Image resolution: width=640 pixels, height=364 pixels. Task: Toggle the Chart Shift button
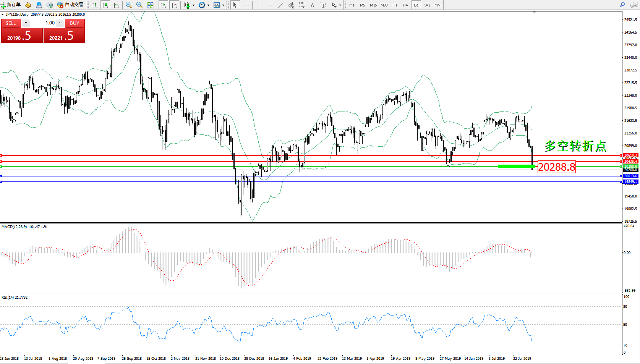tap(174, 5)
